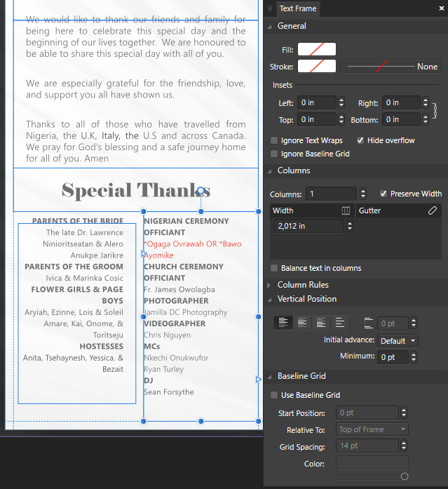
Task: Step the Top inset value
Action: pyautogui.click(x=341, y=119)
